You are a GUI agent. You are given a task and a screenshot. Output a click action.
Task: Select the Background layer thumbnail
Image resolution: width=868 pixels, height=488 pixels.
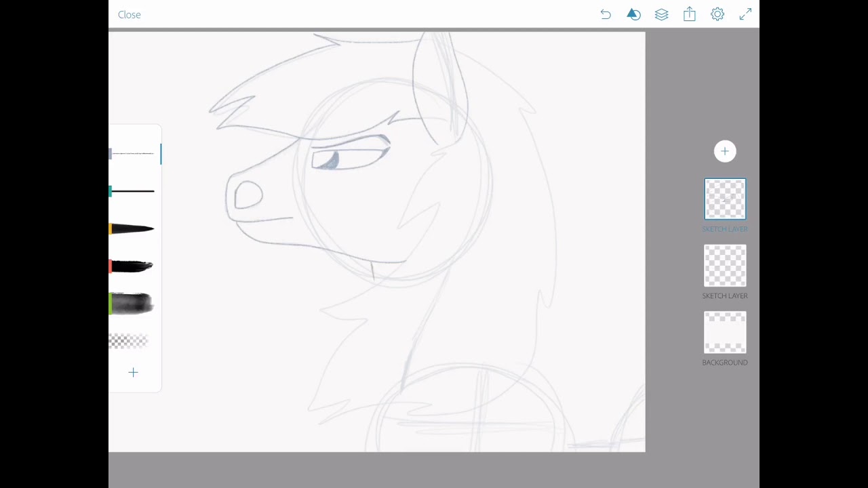tap(725, 332)
